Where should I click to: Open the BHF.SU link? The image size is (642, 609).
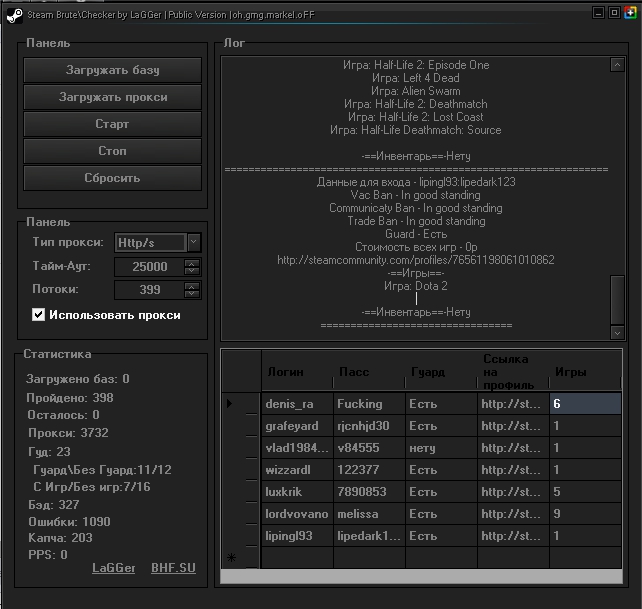pyautogui.click(x=173, y=568)
